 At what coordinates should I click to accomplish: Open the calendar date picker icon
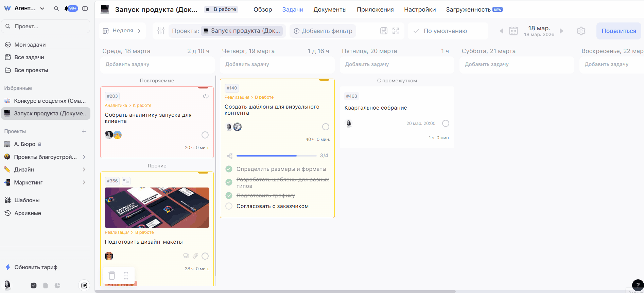(513, 31)
